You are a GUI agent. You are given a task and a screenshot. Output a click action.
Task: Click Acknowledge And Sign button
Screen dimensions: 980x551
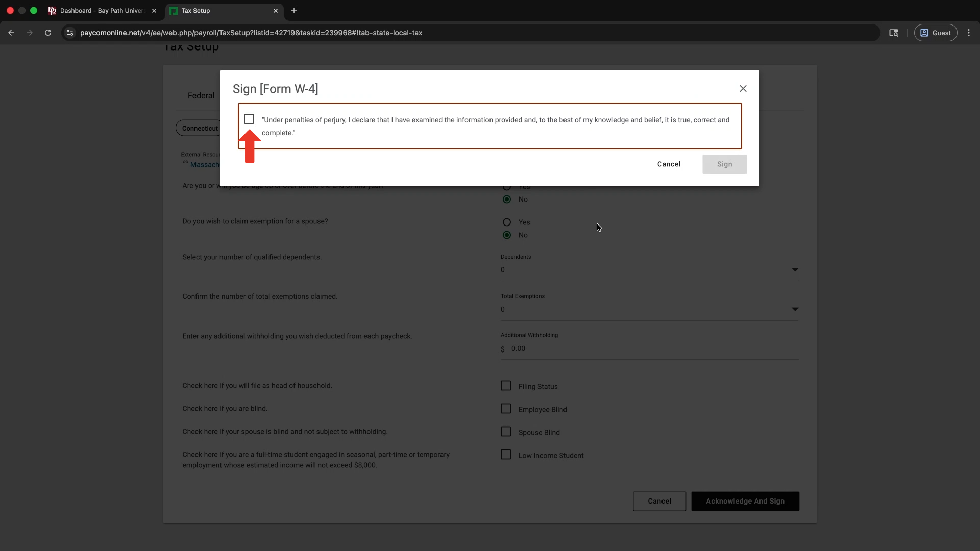745,501
